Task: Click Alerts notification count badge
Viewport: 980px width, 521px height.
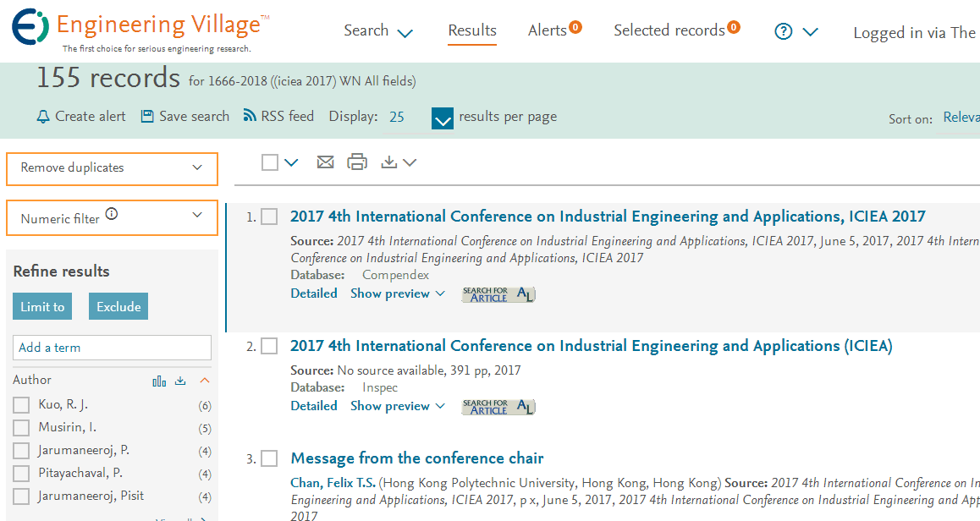Action: [575, 27]
